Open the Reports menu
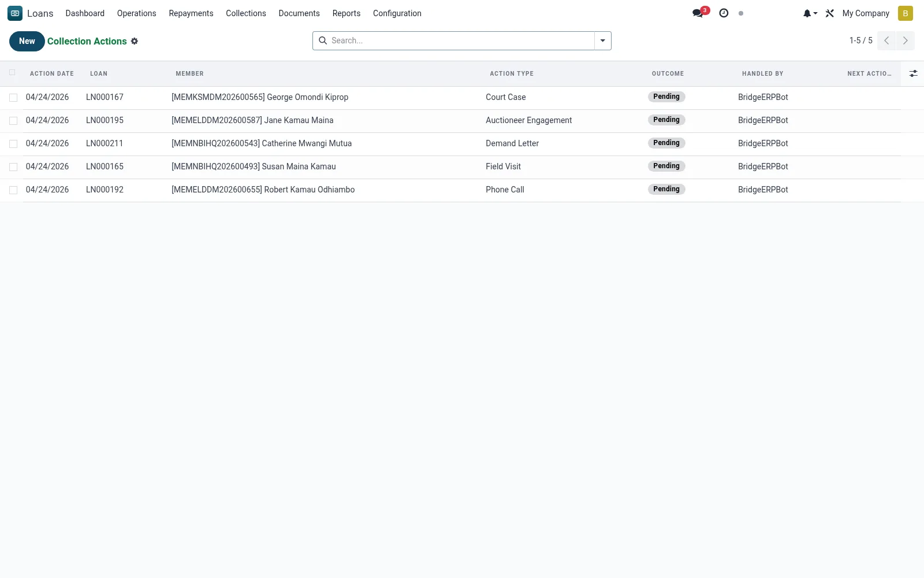This screenshot has height=578, width=924. pyautogui.click(x=346, y=13)
